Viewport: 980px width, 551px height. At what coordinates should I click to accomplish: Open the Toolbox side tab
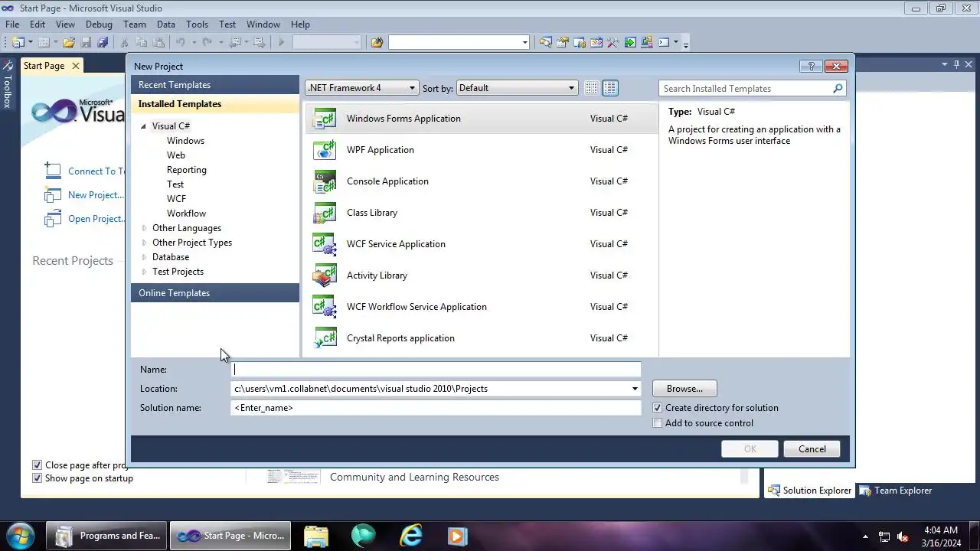pyautogui.click(x=8, y=84)
